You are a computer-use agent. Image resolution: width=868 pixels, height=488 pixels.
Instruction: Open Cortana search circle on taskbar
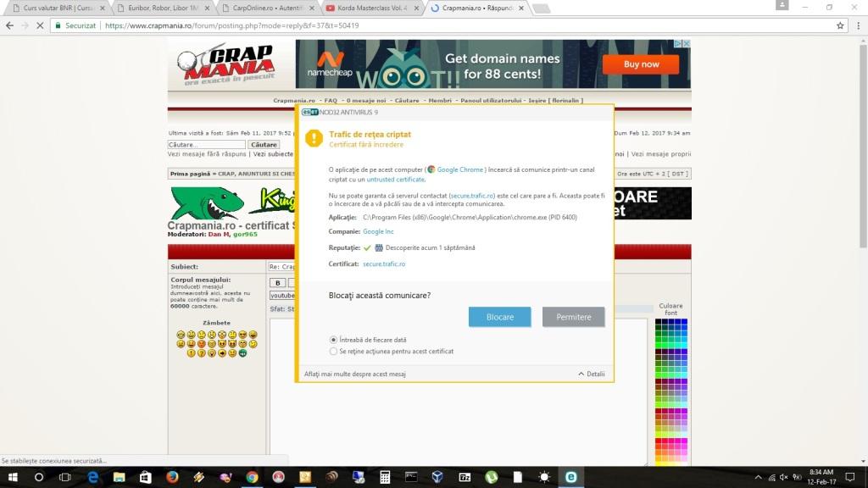click(x=39, y=477)
